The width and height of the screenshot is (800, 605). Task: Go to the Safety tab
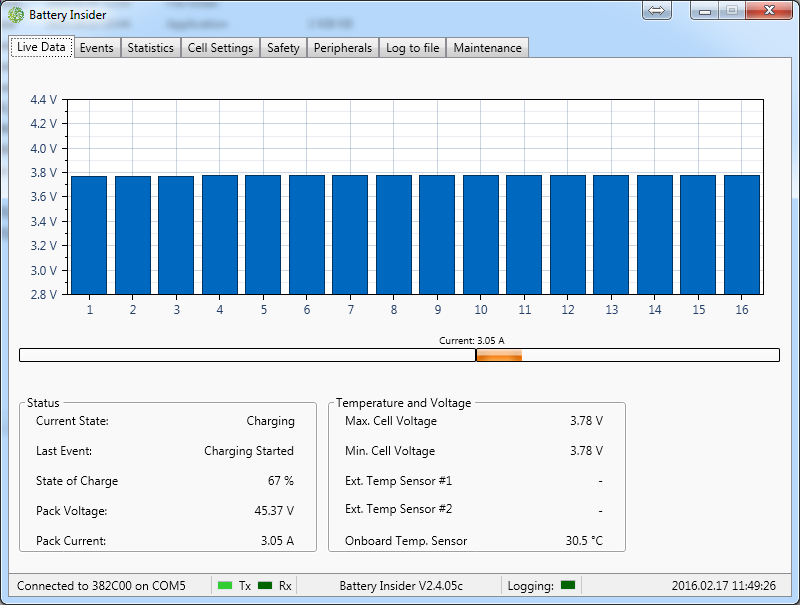[x=283, y=48]
